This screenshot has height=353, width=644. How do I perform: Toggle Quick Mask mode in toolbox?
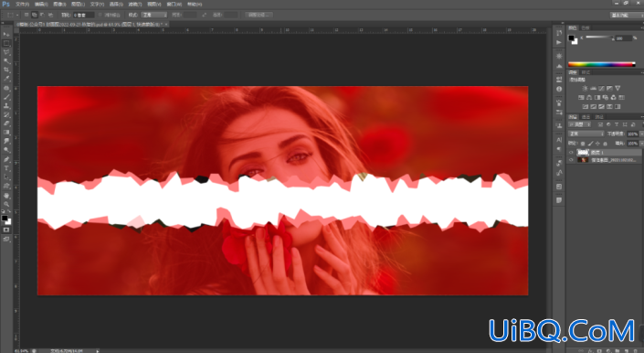click(x=6, y=230)
